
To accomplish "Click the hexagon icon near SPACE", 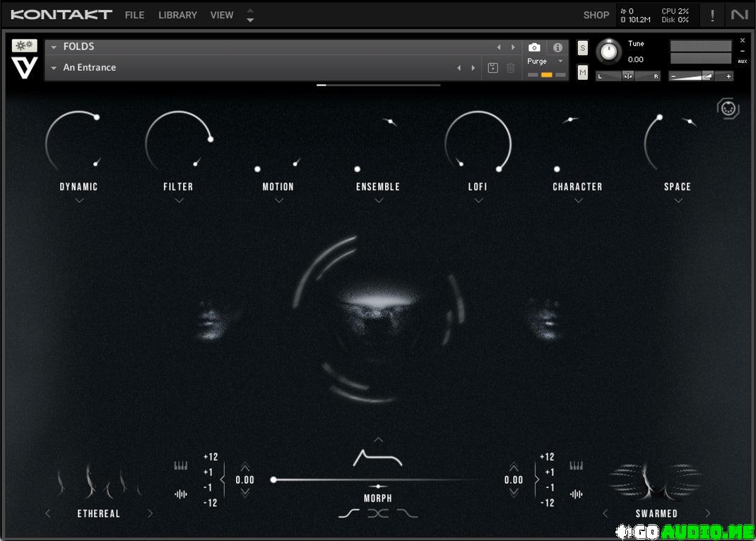I will [728, 109].
